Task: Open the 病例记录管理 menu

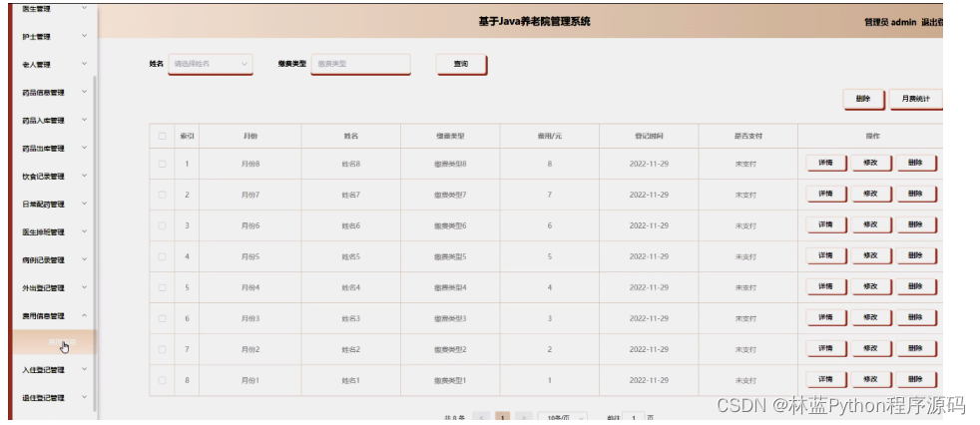Action: coord(54,260)
